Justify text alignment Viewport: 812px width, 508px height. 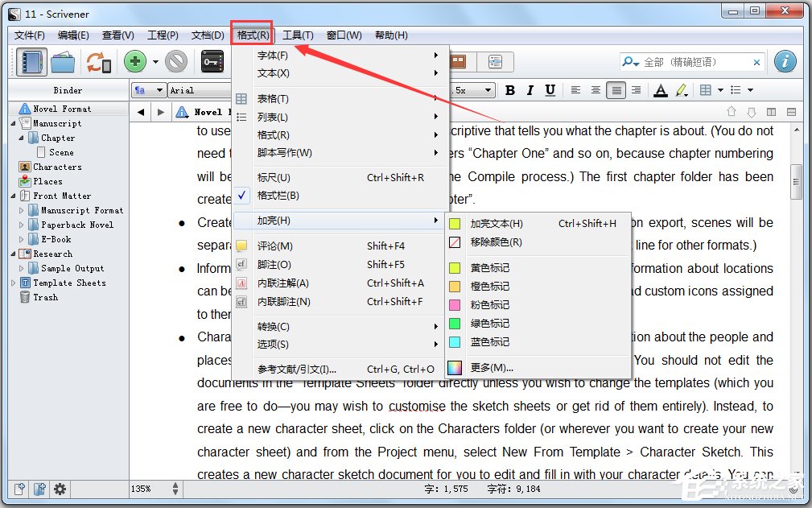coord(616,90)
